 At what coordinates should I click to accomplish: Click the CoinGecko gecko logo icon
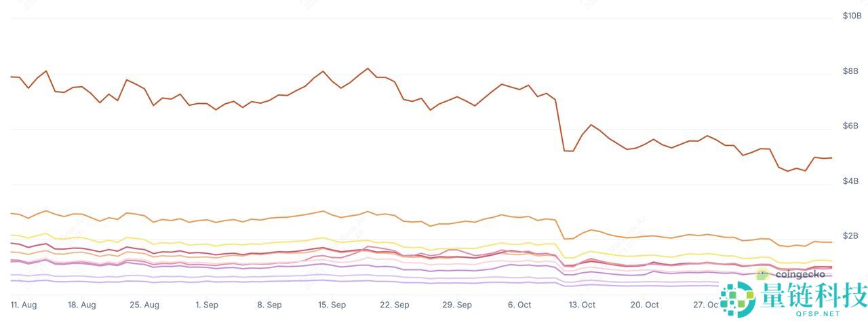tap(763, 275)
